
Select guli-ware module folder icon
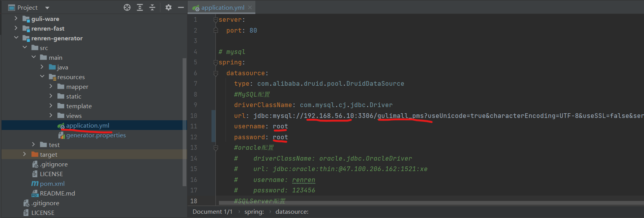[x=26, y=19]
